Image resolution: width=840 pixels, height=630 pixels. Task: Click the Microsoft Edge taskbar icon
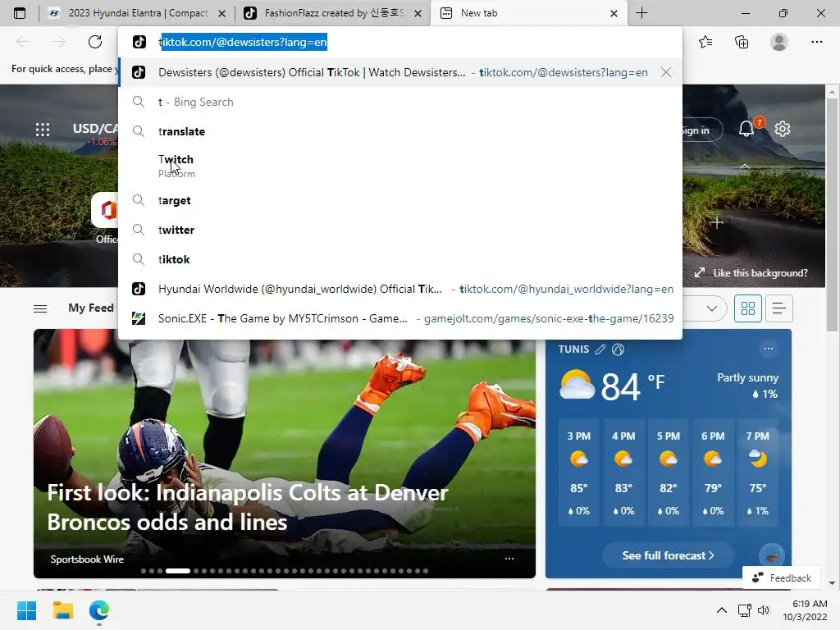99,610
